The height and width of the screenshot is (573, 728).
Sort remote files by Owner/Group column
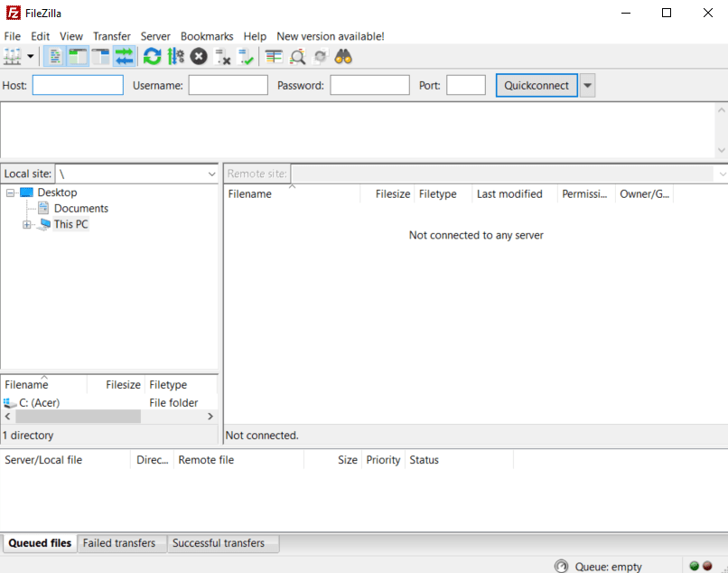click(x=644, y=193)
